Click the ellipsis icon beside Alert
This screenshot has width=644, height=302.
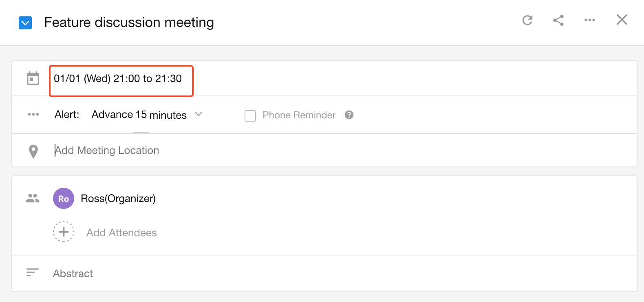tap(33, 114)
